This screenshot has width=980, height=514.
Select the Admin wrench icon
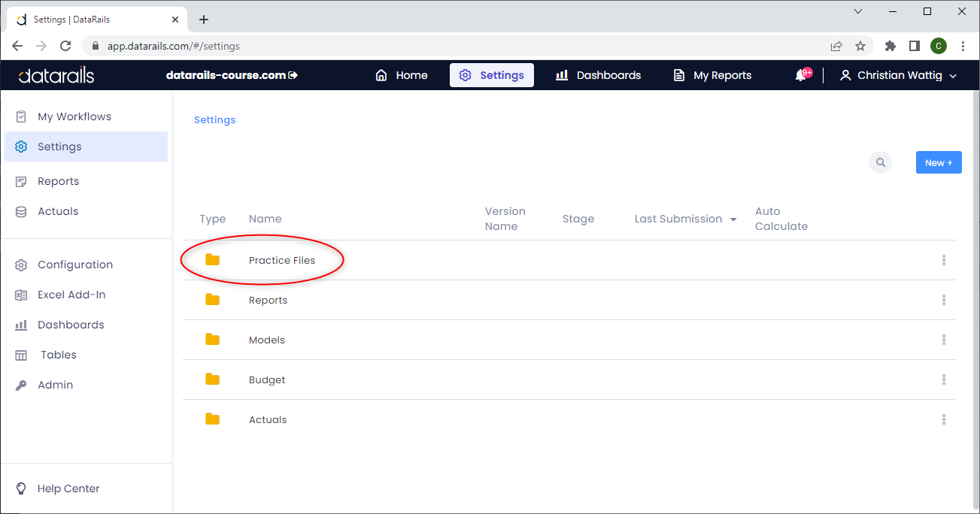tap(21, 385)
